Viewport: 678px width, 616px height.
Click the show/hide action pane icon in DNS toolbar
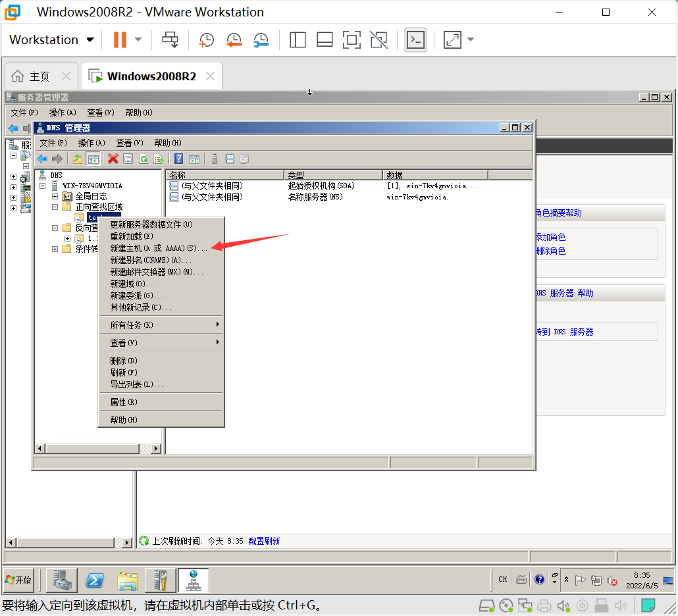click(x=194, y=159)
